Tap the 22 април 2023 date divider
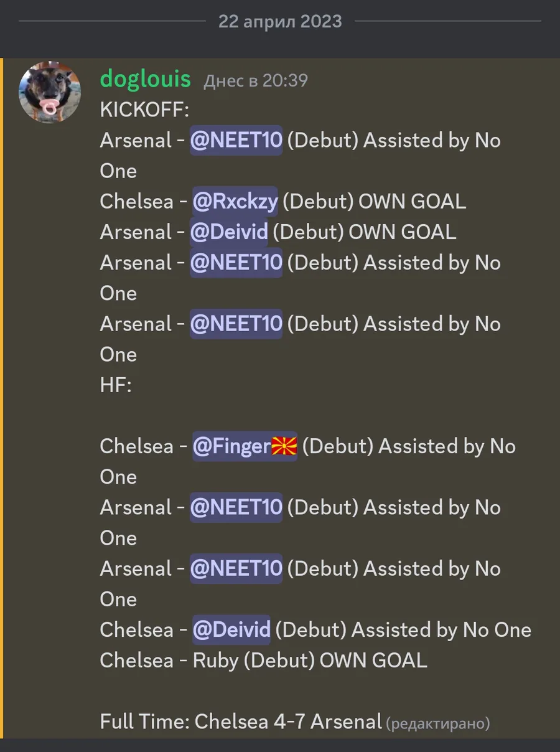The image size is (560, 752). click(280, 22)
